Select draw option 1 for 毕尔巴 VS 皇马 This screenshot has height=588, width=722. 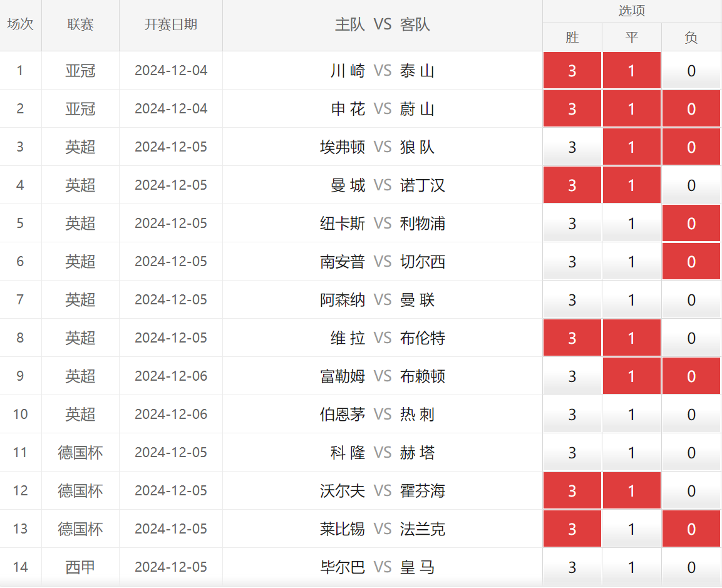click(x=632, y=567)
